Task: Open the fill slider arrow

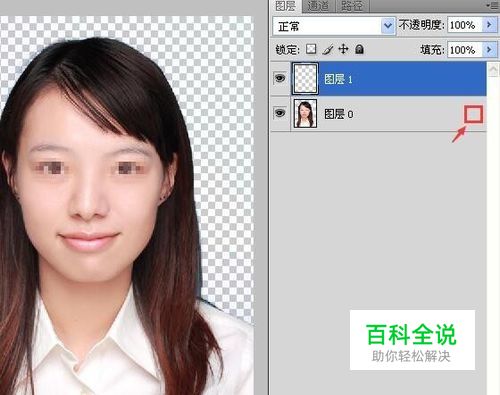Action: coord(489,50)
